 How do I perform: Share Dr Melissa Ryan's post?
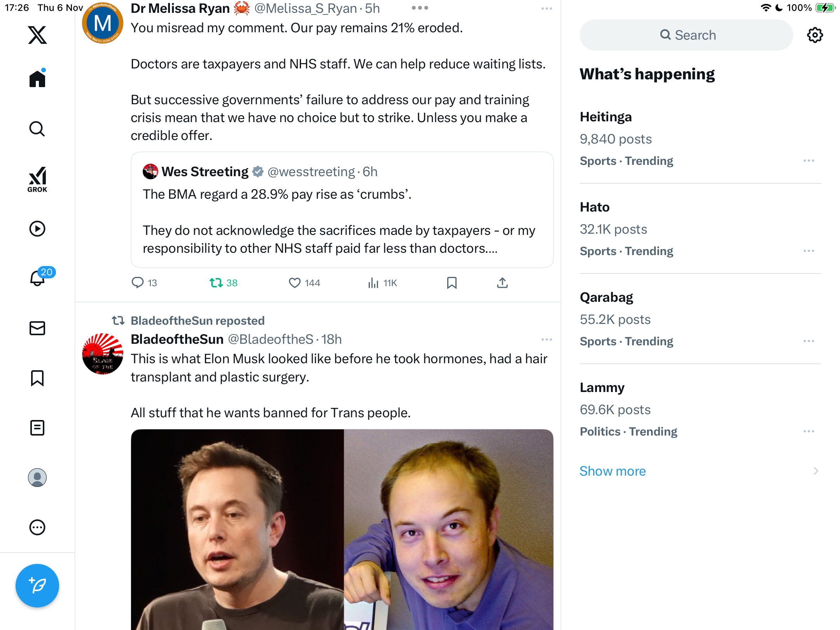coord(502,283)
